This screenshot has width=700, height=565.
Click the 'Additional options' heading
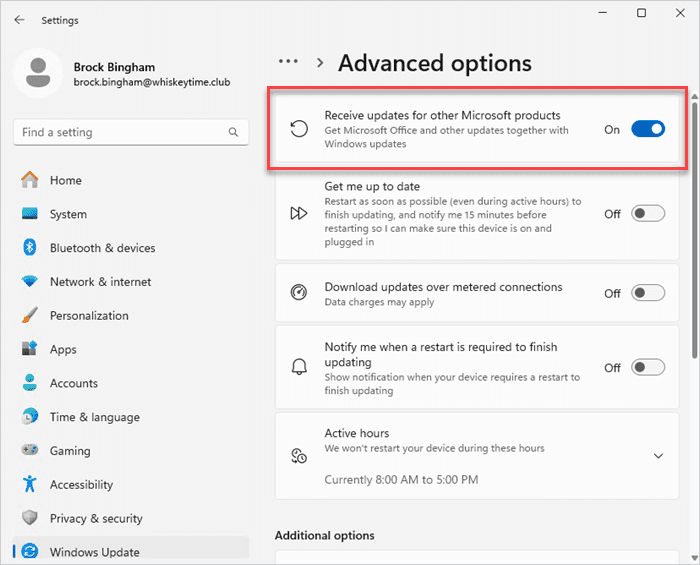tap(325, 535)
